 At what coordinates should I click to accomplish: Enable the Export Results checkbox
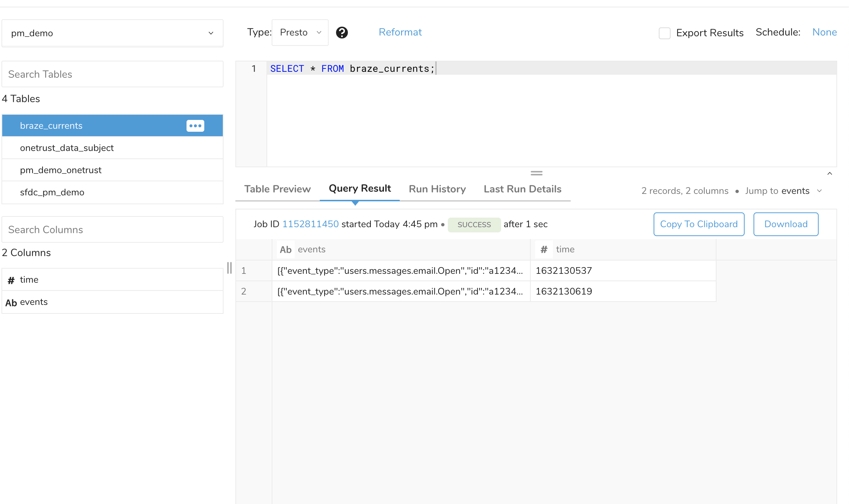click(664, 33)
